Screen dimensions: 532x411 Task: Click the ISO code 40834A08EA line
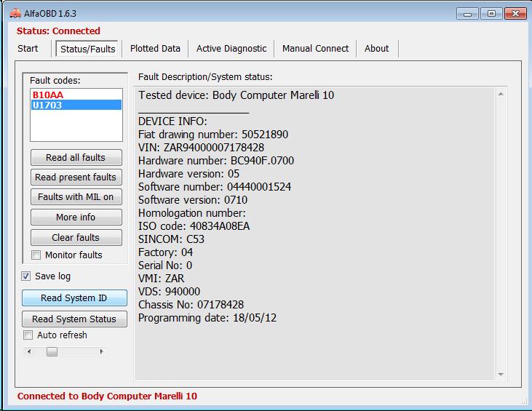click(194, 226)
